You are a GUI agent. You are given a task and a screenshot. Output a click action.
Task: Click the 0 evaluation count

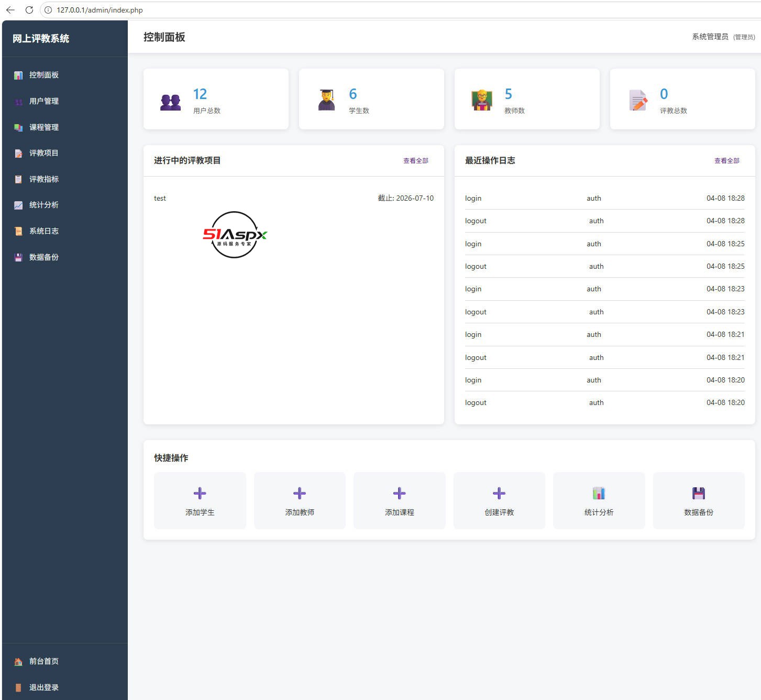pos(664,94)
